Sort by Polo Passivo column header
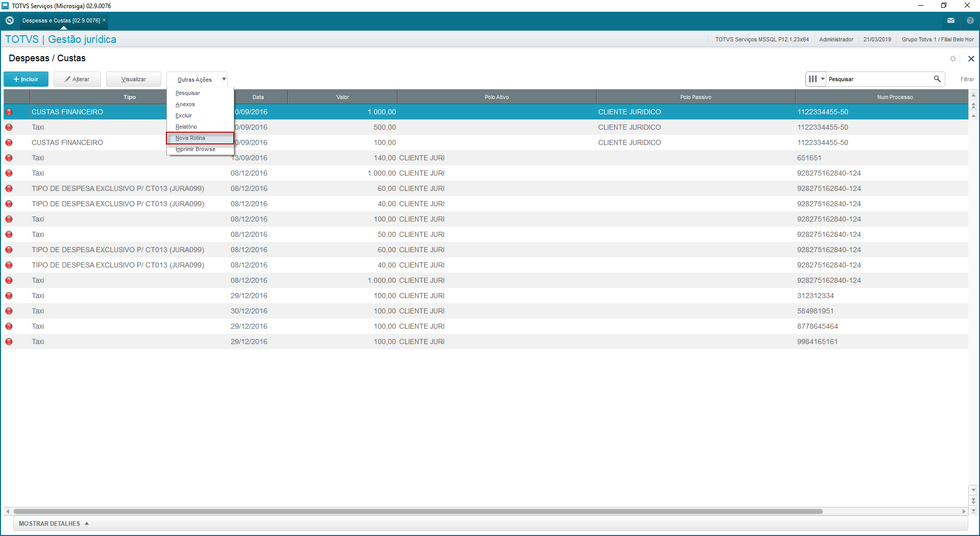 click(x=696, y=97)
